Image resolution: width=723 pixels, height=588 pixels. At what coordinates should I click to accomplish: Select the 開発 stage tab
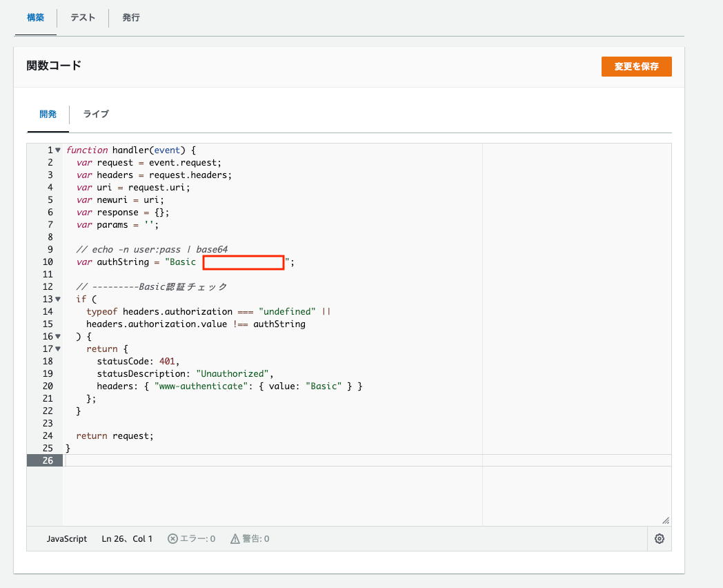(x=48, y=114)
